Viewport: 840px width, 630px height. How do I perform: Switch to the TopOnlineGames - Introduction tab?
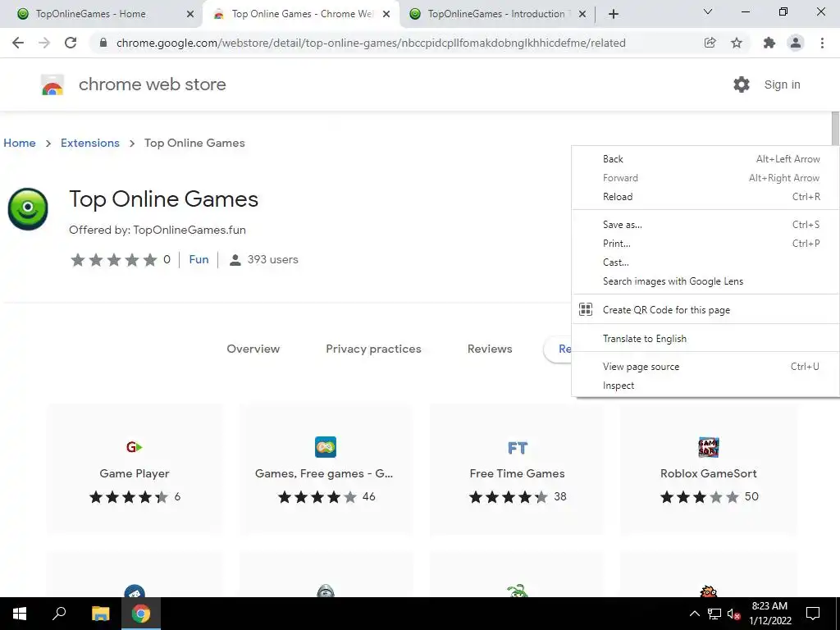click(x=497, y=14)
